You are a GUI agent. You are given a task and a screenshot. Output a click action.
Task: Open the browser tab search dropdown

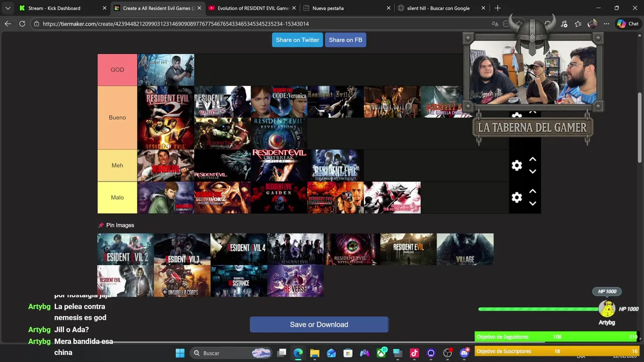[x=8, y=8]
